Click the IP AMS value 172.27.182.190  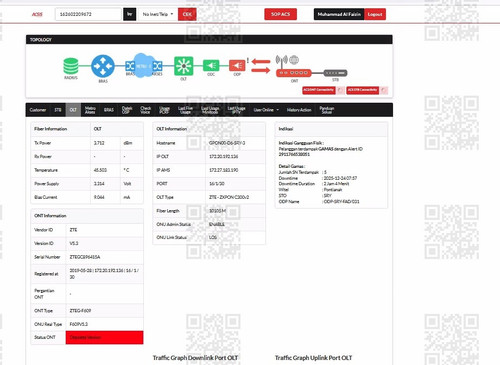coord(224,170)
